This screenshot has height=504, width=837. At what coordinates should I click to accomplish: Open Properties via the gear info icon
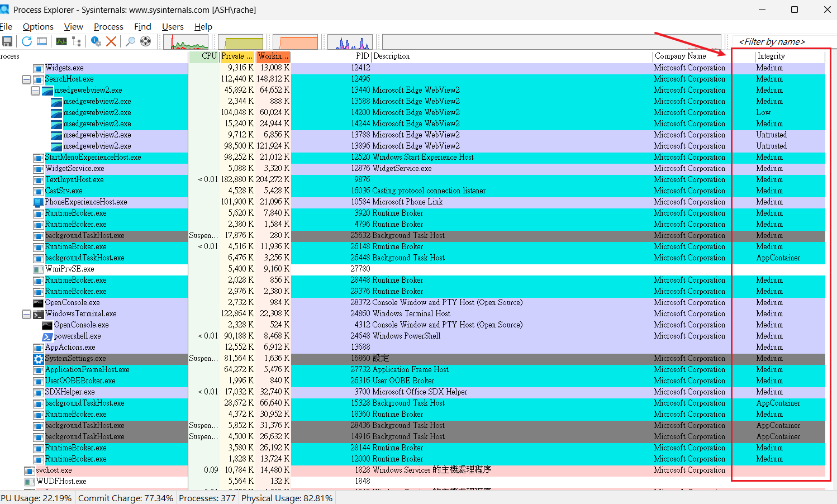pos(96,41)
